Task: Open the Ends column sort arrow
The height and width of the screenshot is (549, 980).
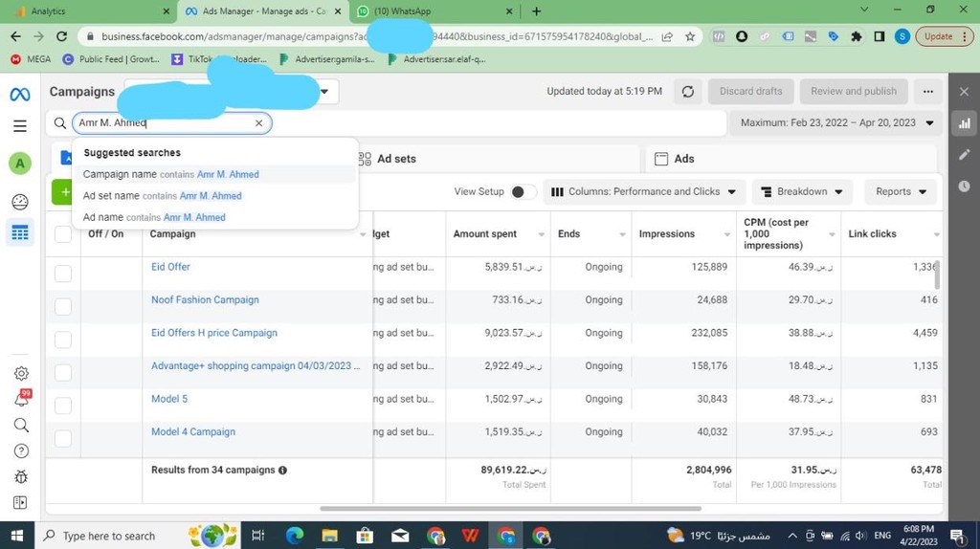Action: point(622,235)
